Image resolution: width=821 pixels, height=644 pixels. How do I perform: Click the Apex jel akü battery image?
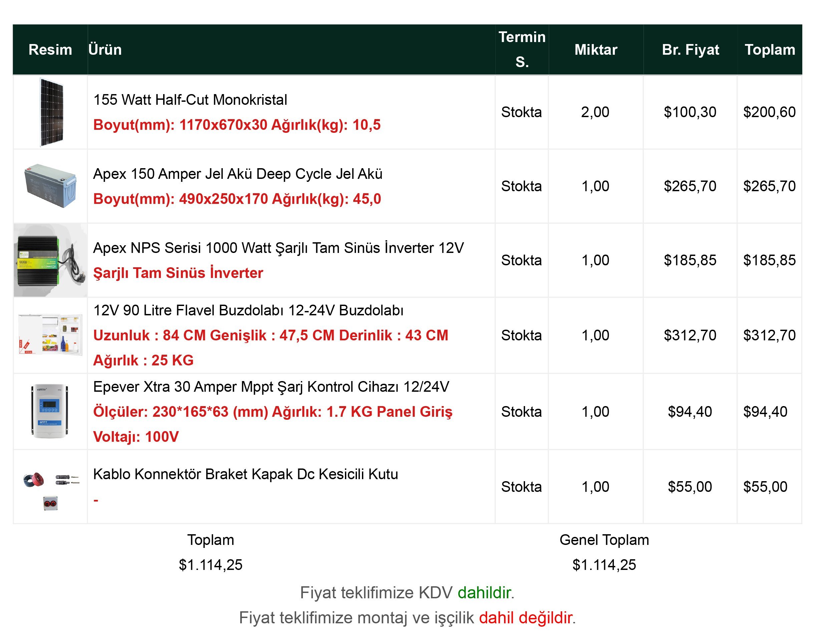[50, 186]
